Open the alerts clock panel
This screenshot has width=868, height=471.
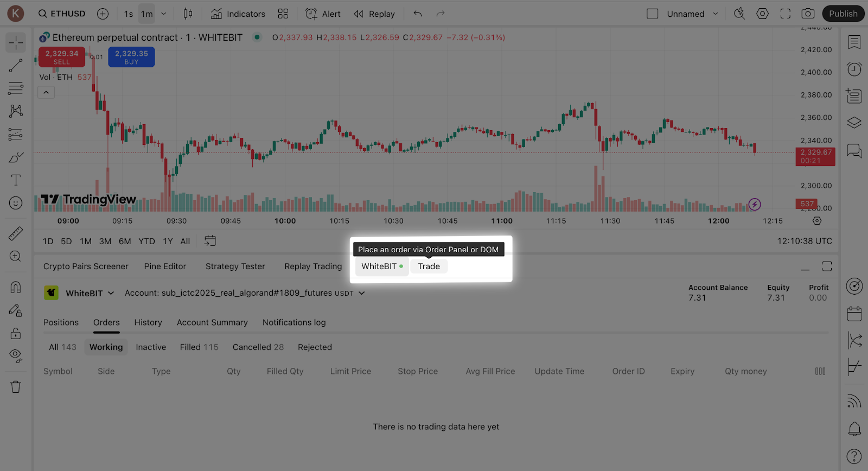(x=854, y=69)
